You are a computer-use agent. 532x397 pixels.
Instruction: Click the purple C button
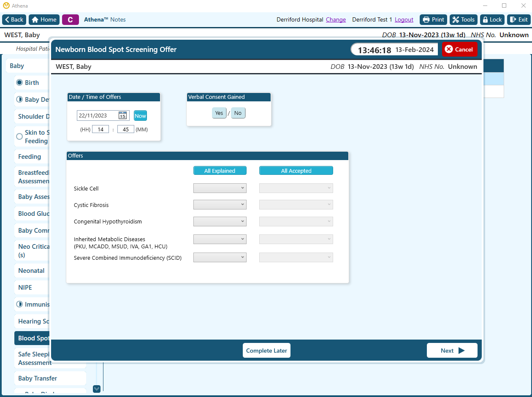pos(71,19)
